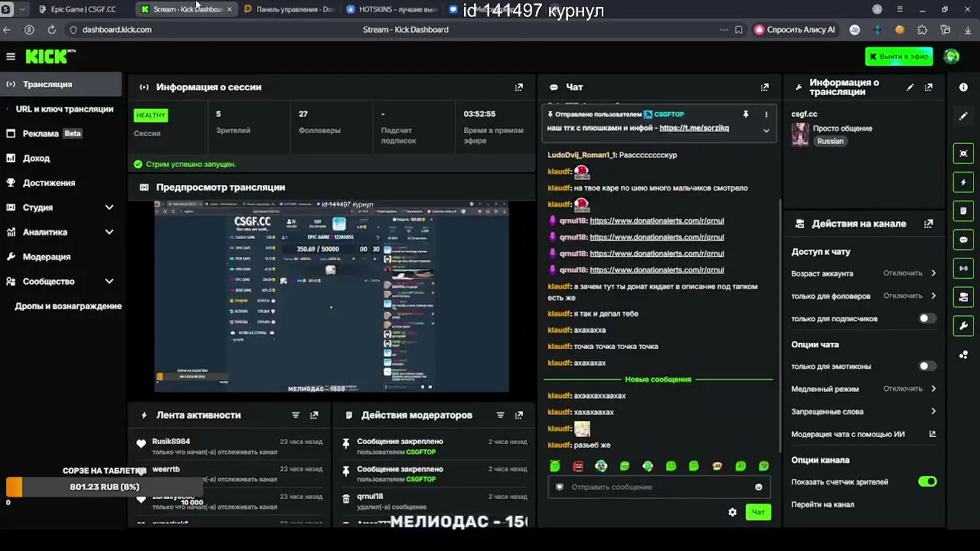
Task: Reload the page in the browser
Action: click(51, 30)
